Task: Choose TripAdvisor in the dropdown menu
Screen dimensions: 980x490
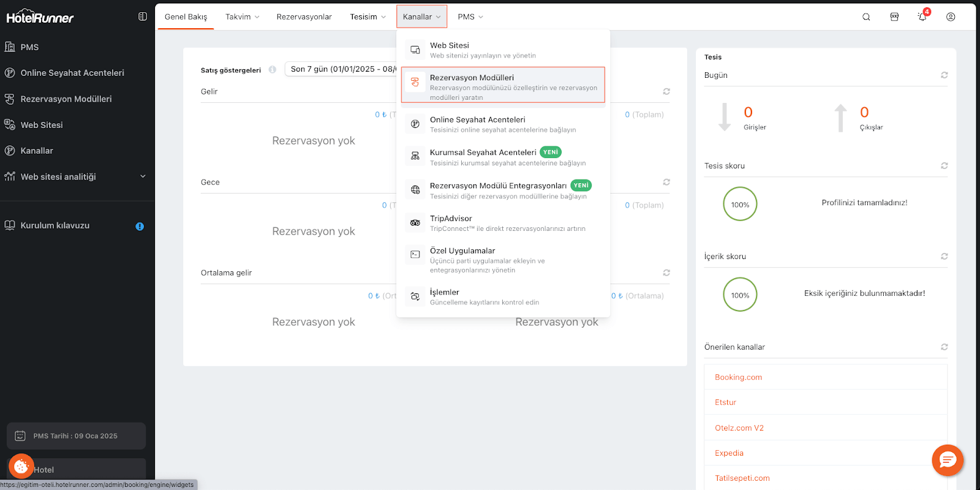Action: (451, 219)
